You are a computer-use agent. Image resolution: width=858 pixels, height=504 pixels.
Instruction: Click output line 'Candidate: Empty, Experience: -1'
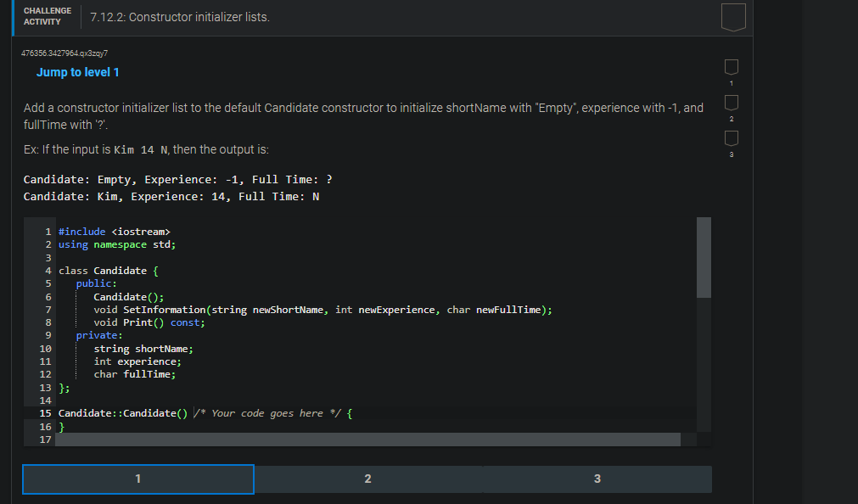178,180
